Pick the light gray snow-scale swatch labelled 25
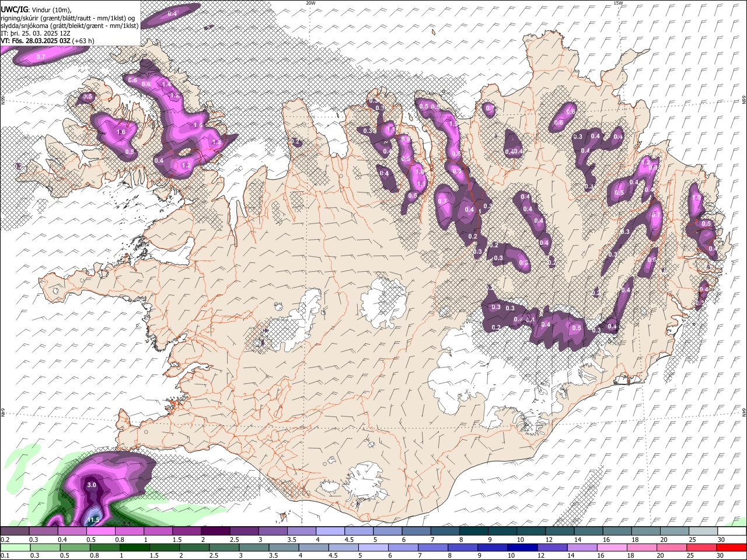The image size is (747, 560). point(703,531)
